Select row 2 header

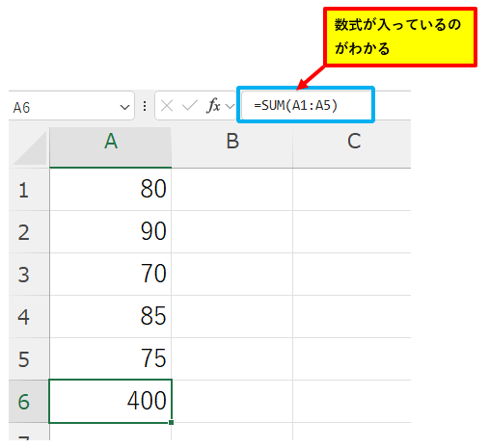[x=29, y=232]
